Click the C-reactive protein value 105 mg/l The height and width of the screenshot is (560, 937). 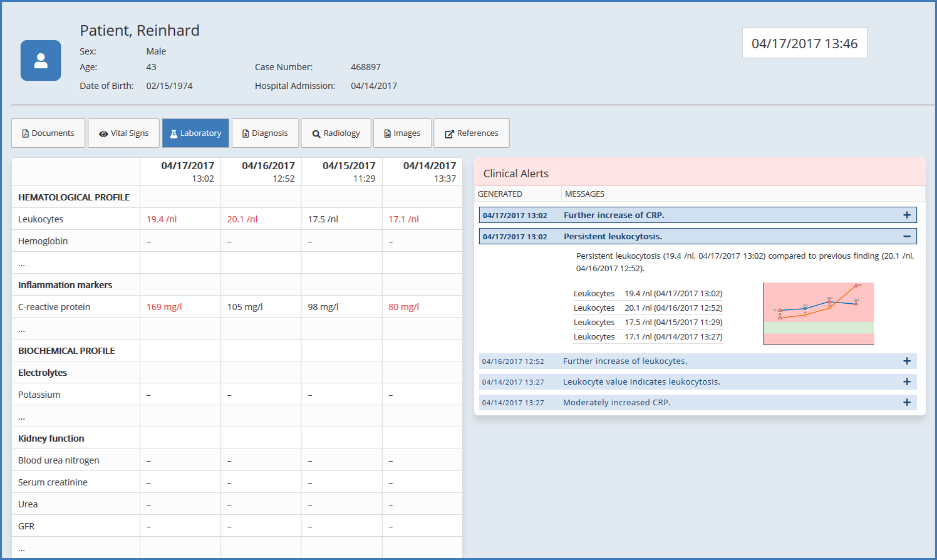click(x=245, y=307)
